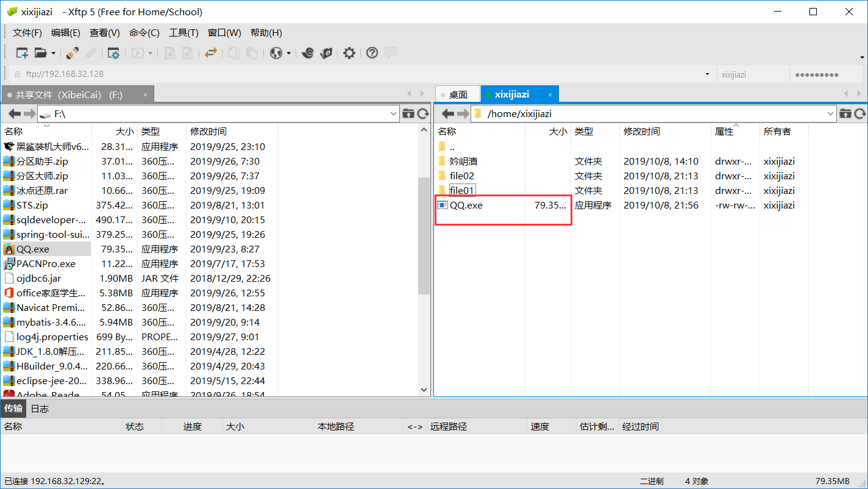The width and height of the screenshot is (868, 489).
Task: Select log4j.properties in the local list
Action: (x=52, y=337)
